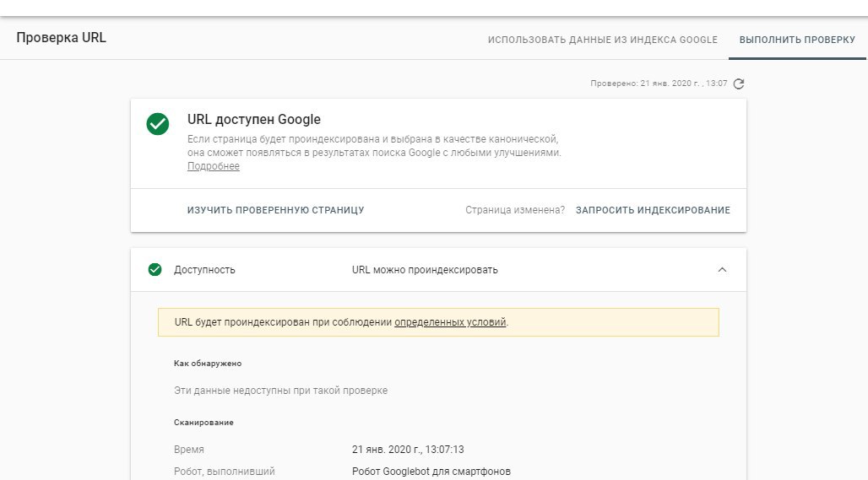Open the 'Подробнее' link

pyautogui.click(x=213, y=166)
